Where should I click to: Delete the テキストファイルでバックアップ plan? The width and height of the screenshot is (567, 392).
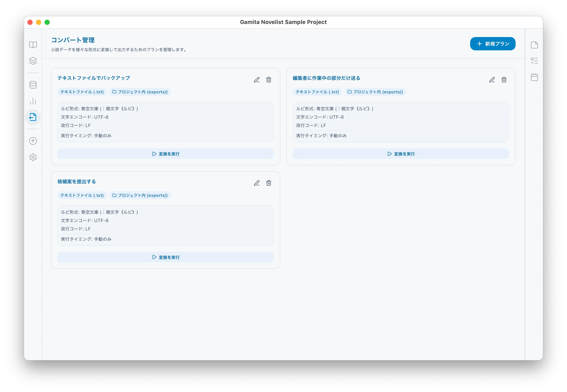tap(268, 80)
